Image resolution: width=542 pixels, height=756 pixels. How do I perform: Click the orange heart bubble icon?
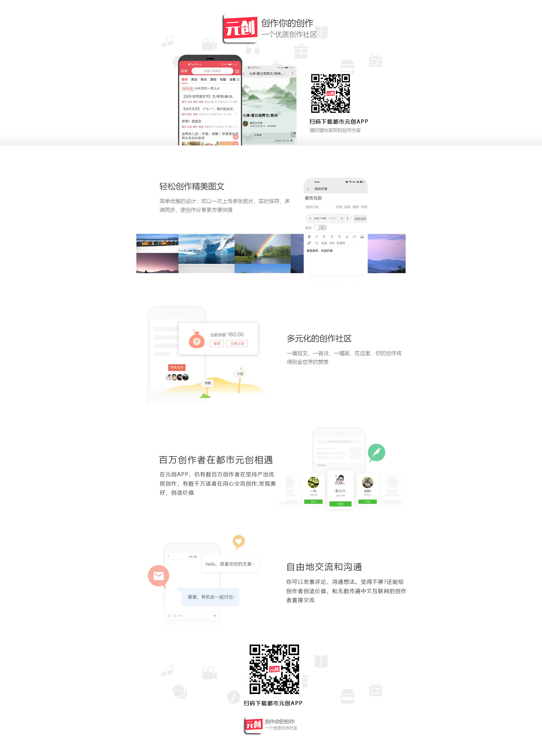[239, 542]
